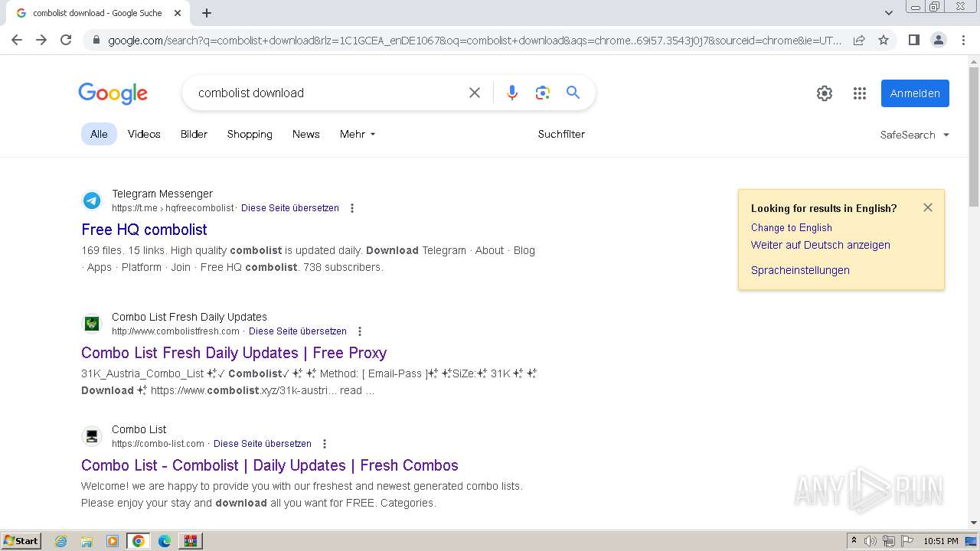Viewport: 980px width, 551px height.
Task: Close the combolist download tab
Action: point(178,13)
